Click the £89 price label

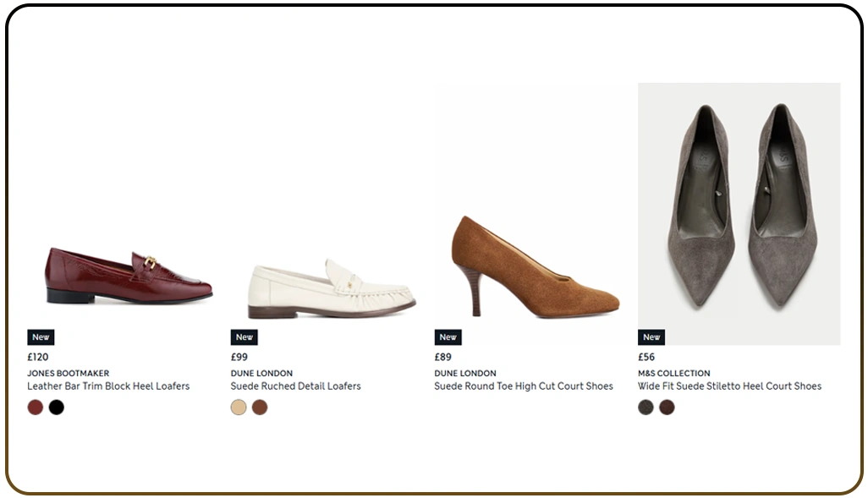point(442,357)
